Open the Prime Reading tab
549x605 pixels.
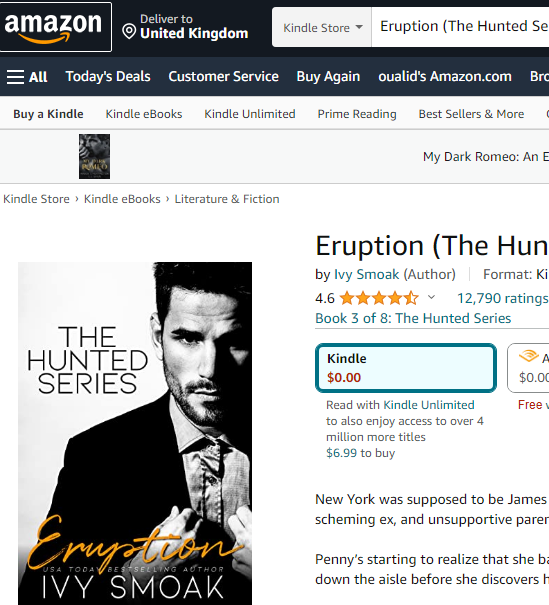[x=357, y=114]
